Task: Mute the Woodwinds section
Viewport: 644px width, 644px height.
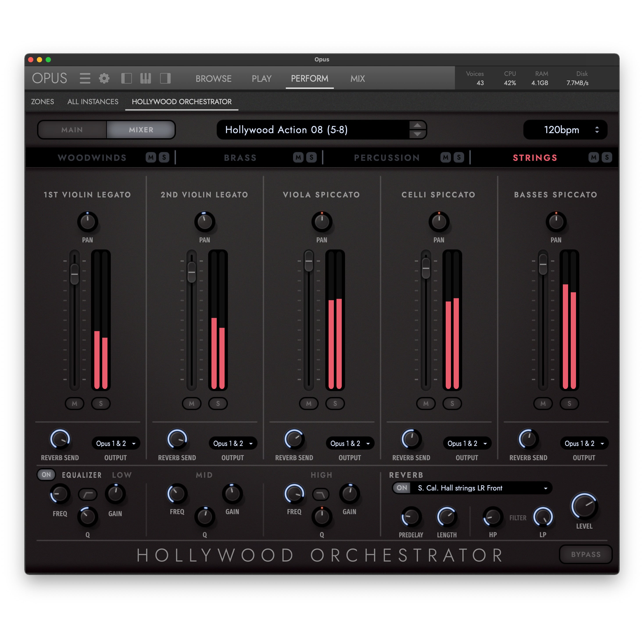Action: (151, 157)
